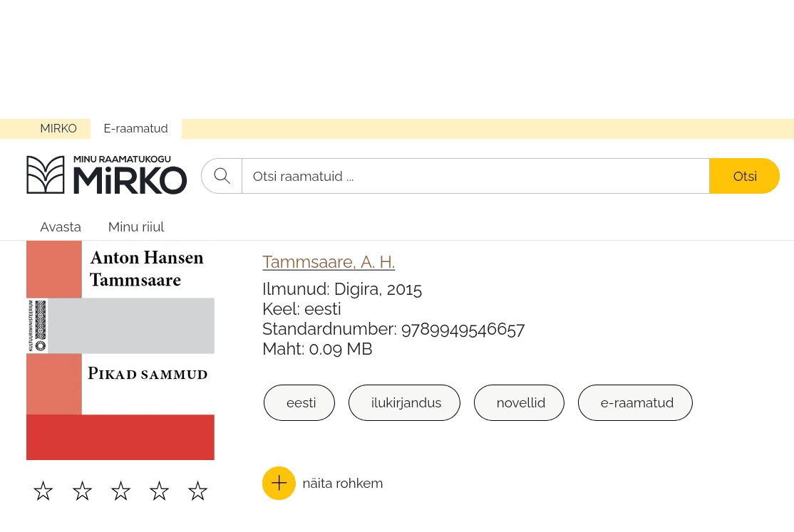The height and width of the screenshot is (532, 794).
Task: Click the yellow Otsi search button
Action: pos(744,176)
